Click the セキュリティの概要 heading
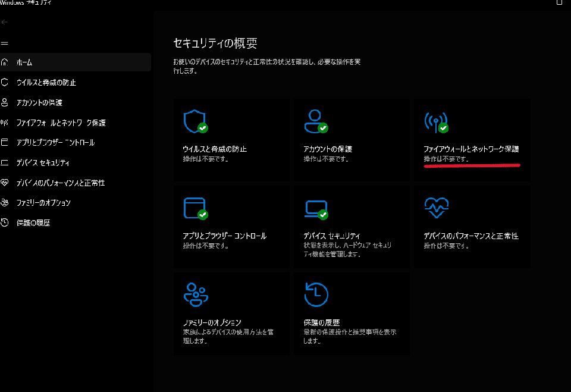 pos(215,43)
